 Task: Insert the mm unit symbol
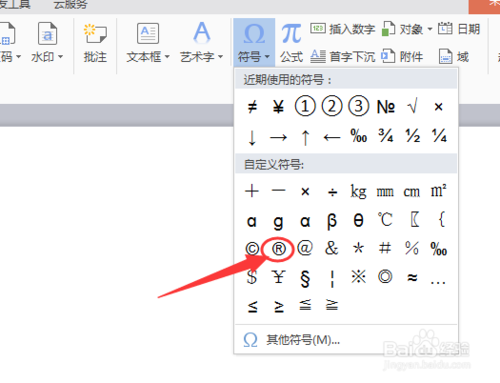(x=385, y=192)
